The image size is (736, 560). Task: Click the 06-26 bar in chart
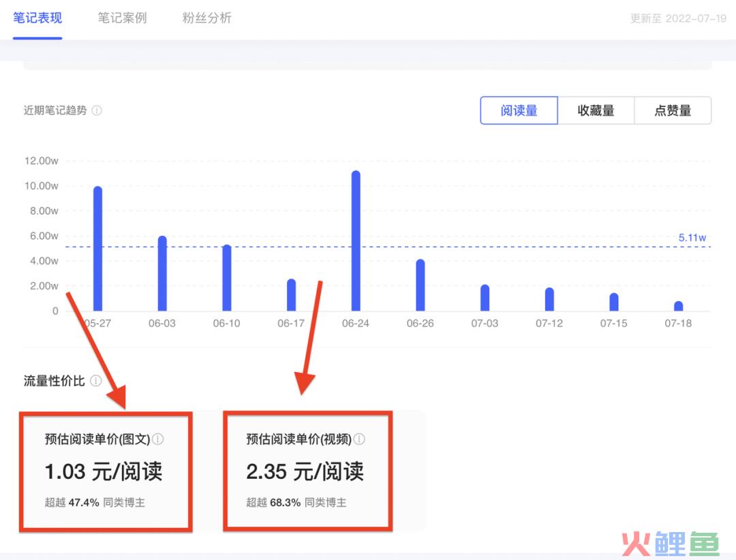(420, 285)
